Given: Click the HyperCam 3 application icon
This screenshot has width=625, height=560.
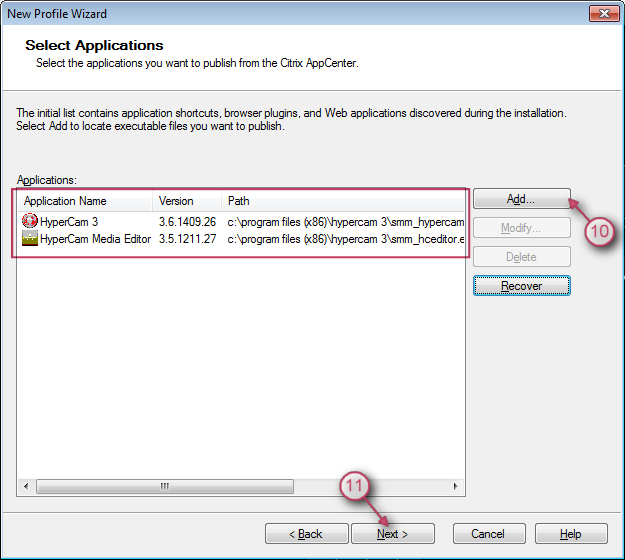Looking at the screenshot, I should point(29,221).
